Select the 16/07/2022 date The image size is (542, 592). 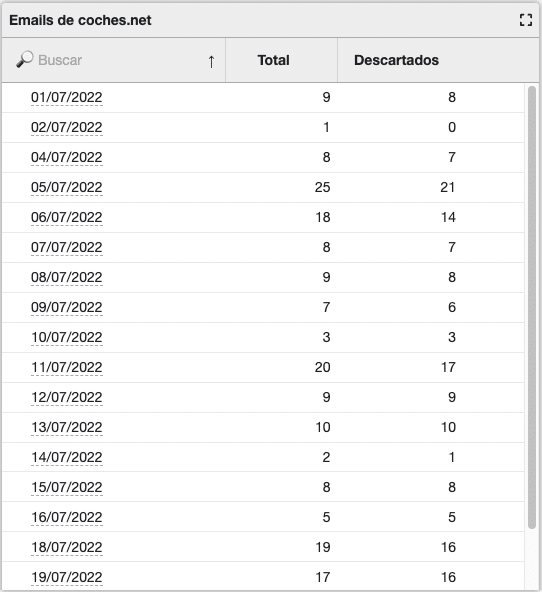click(x=66, y=517)
